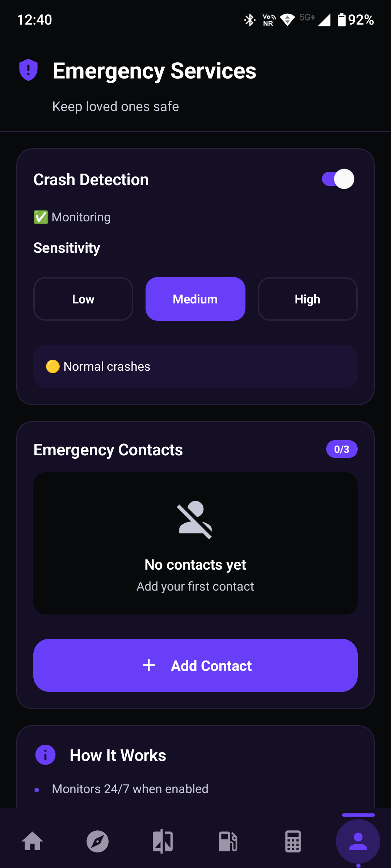
Task: Disable the Crash Detection toggle
Action: click(x=338, y=178)
